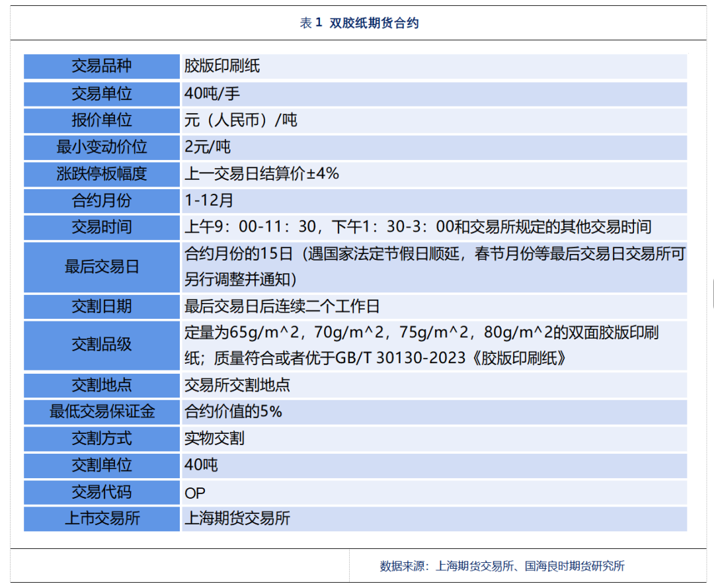Screen dimensions: 714x588
Task: Select the '交易单位' label cell
Action: (102, 94)
